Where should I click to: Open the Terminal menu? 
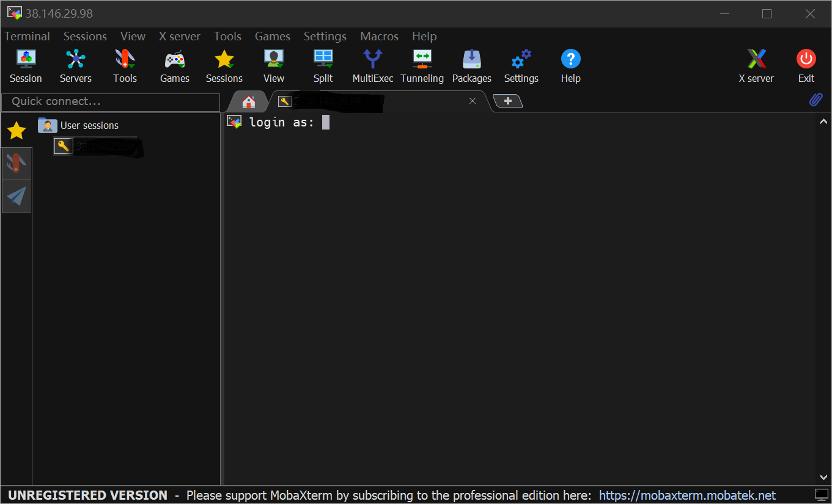click(28, 37)
